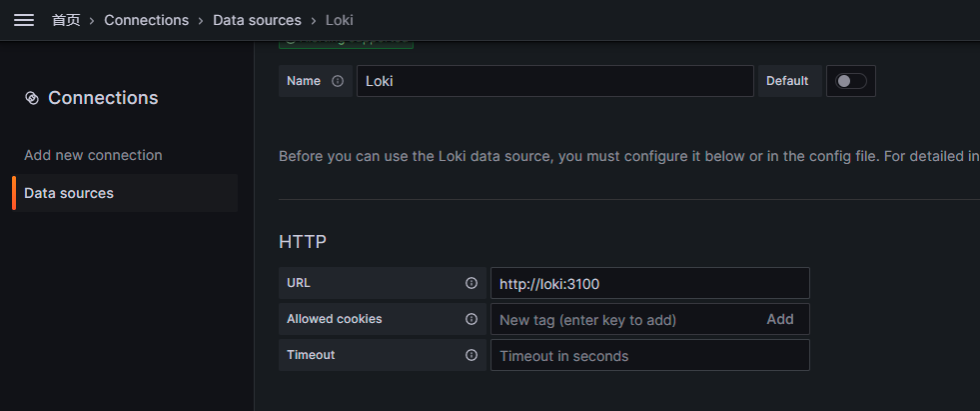
Task: Click the Connections sidebar heading text
Action: pyautogui.click(x=103, y=98)
